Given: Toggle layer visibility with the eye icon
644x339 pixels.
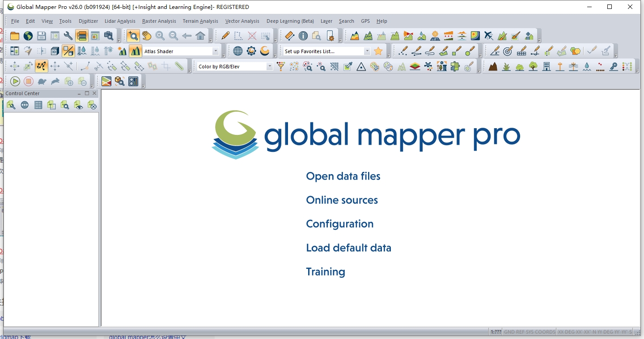Looking at the screenshot, I should pyautogui.click(x=79, y=105).
